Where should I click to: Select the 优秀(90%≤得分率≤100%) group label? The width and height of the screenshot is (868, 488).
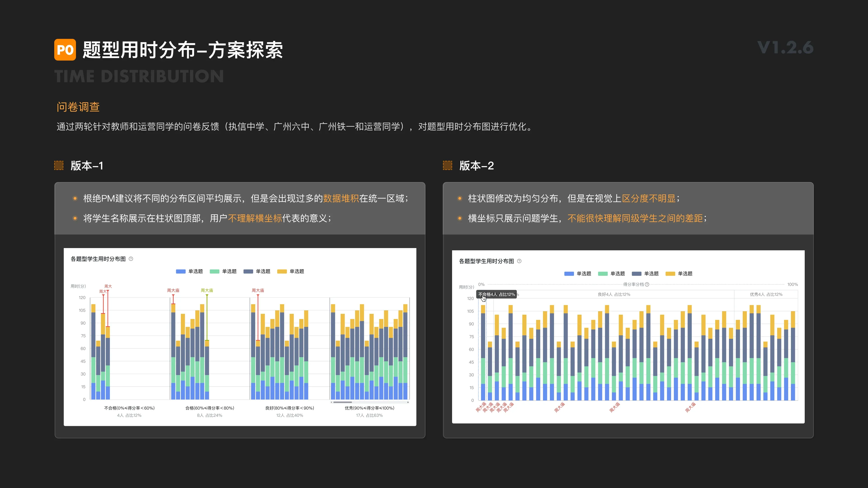pos(369,408)
